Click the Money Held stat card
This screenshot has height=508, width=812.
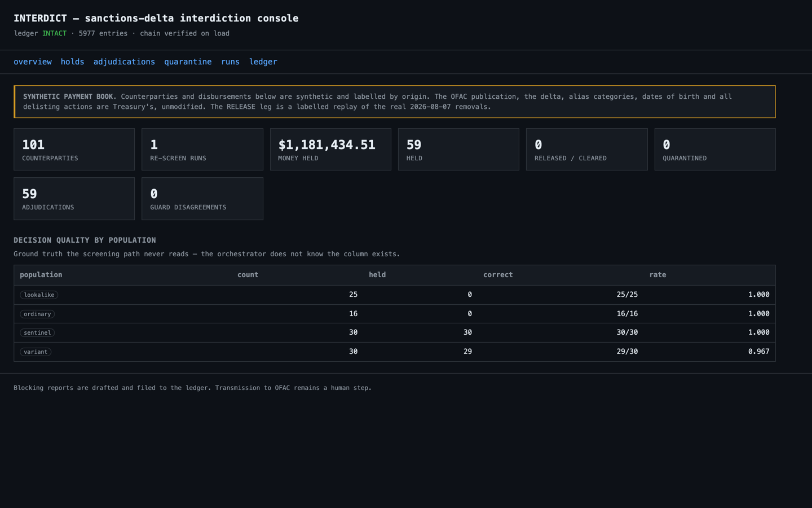[x=330, y=150]
